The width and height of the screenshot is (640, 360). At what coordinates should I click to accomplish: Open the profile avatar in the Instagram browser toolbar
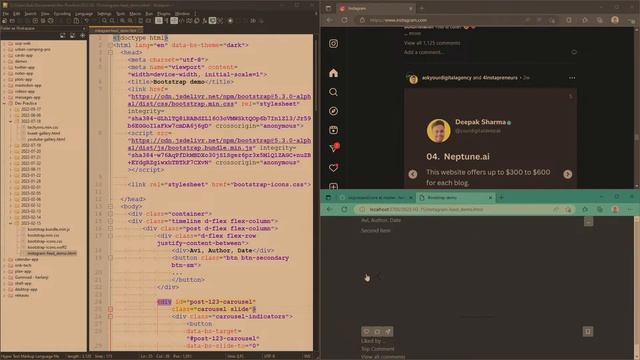coord(615,20)
